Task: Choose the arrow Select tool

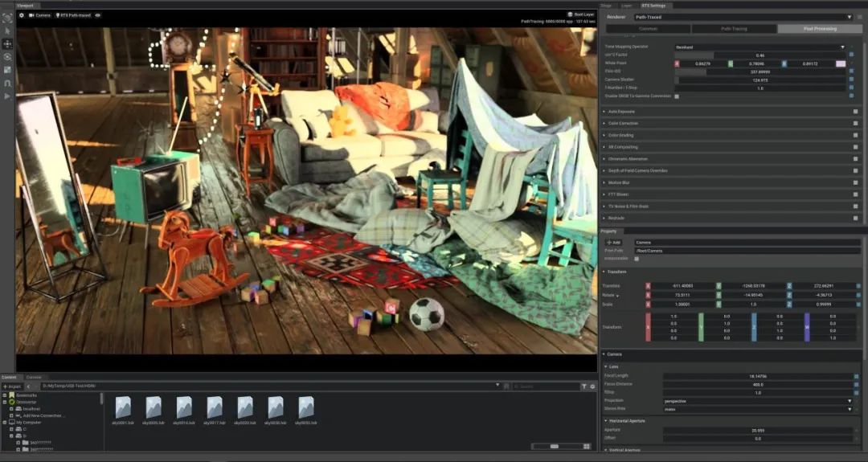Action: coord(7,31)
